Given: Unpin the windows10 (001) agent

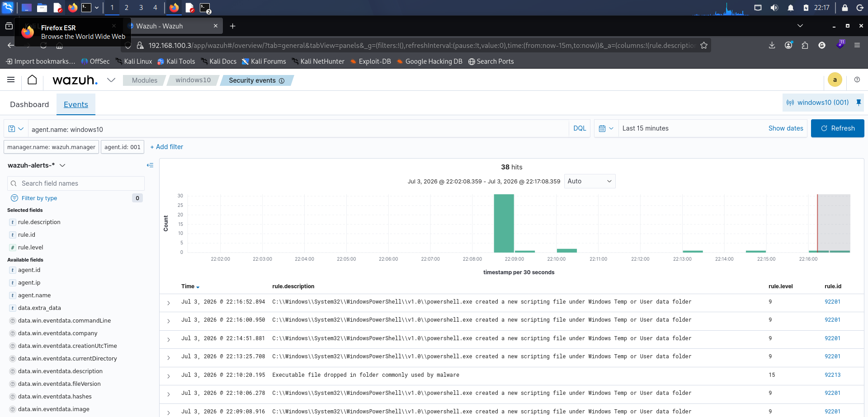Looking at the screenshot, I should click(x=859, y=103).
